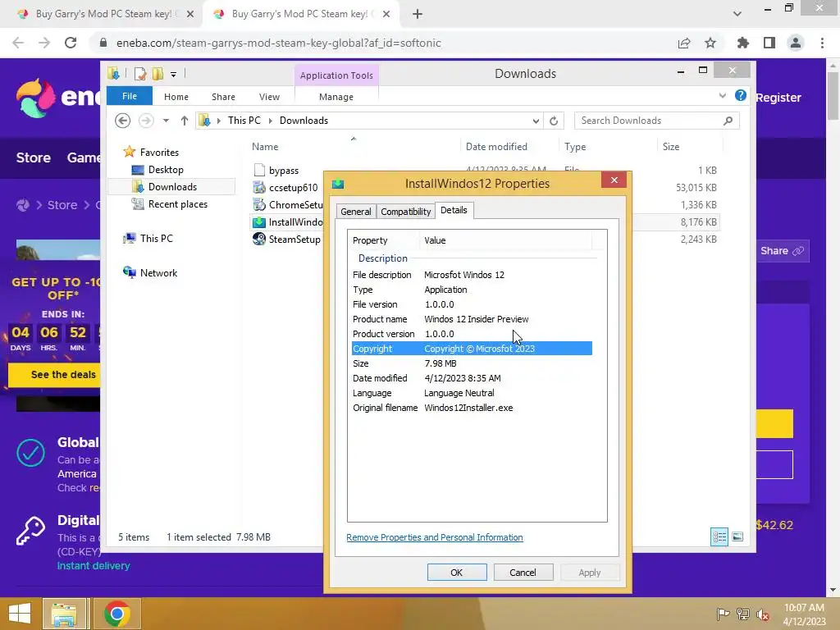Select the ChromeSetup file icon
The width and height of the screenshot is (840, 630).
259,204
